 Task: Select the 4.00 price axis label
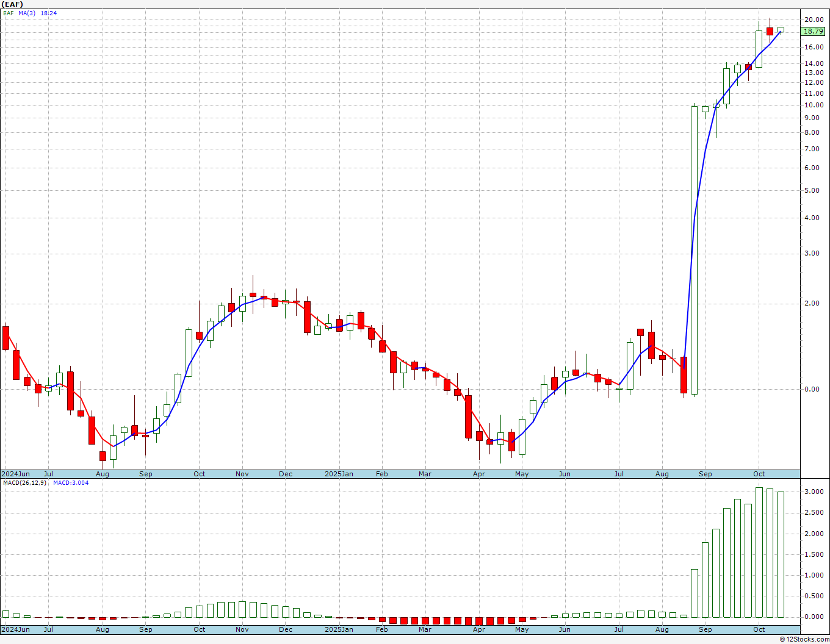(x=812, y=218)
